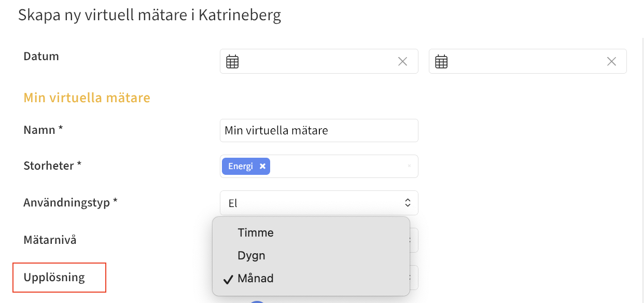Pick the checked Månad option
Image resolution: width=644 pixels, height=303 pixels.
[255, 278]
